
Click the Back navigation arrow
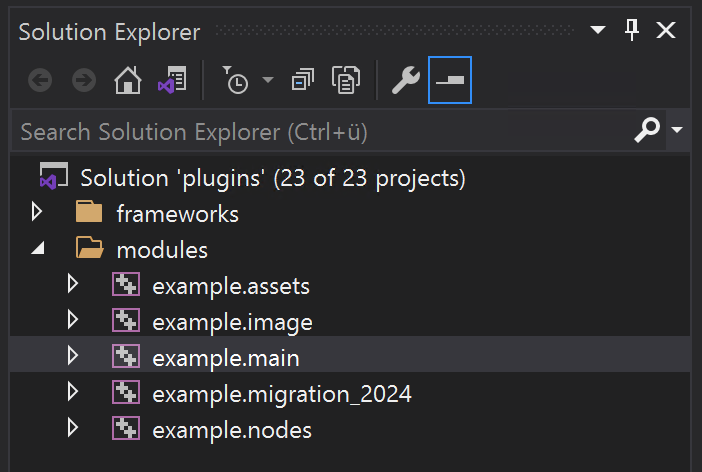click(40, 81)
